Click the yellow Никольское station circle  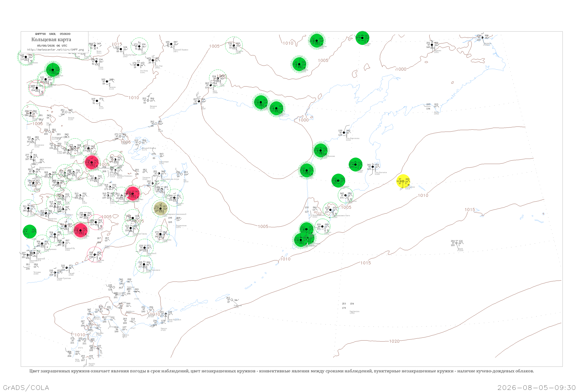tap(403, 181)
